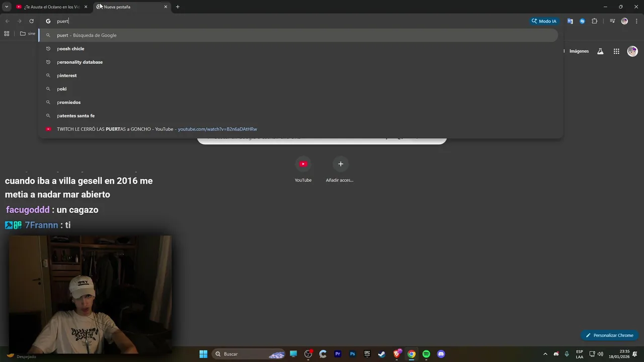Choose the 'pinterest' suggestion
Screen dimensions: 644x362
pyautogui.click(x=298, y=75)
